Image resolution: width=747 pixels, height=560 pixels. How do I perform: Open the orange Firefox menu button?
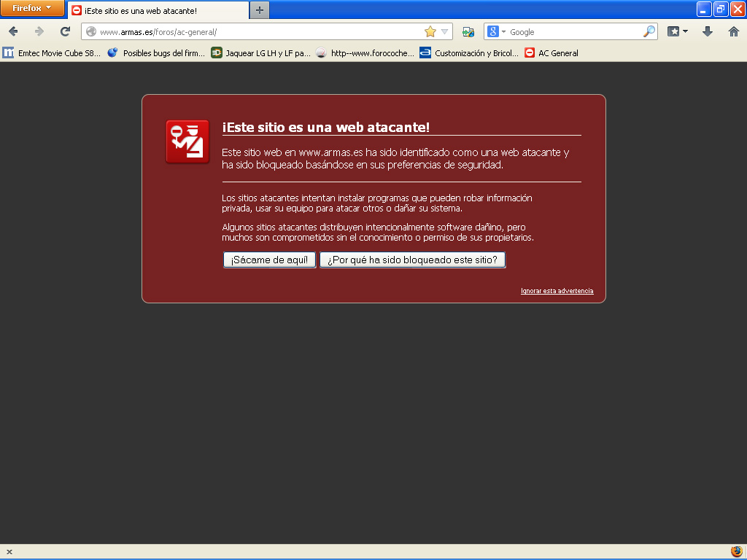point(32,9)
